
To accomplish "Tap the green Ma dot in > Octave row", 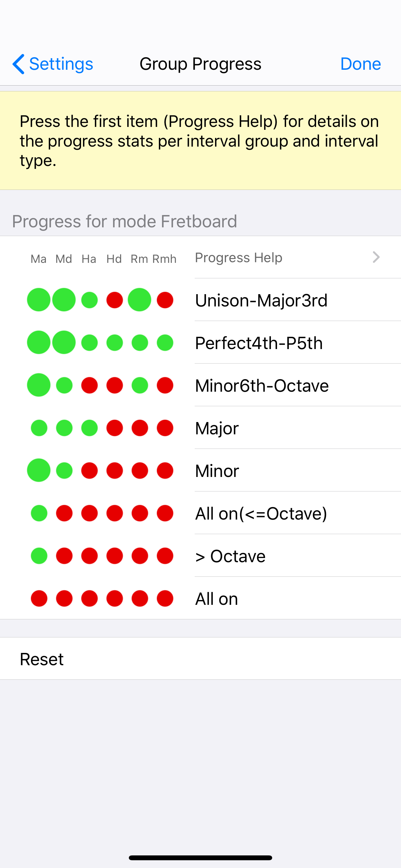I will [38, 556].
